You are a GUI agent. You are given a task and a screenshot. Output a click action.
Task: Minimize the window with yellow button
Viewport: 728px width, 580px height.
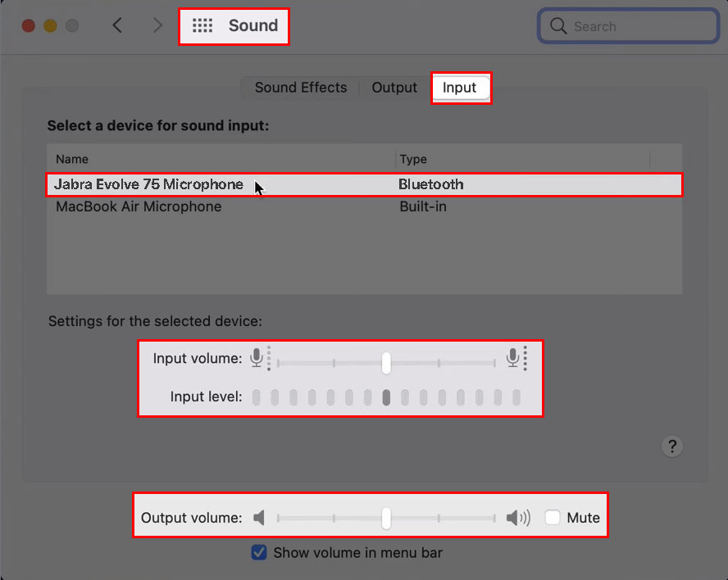pos(50,25)
